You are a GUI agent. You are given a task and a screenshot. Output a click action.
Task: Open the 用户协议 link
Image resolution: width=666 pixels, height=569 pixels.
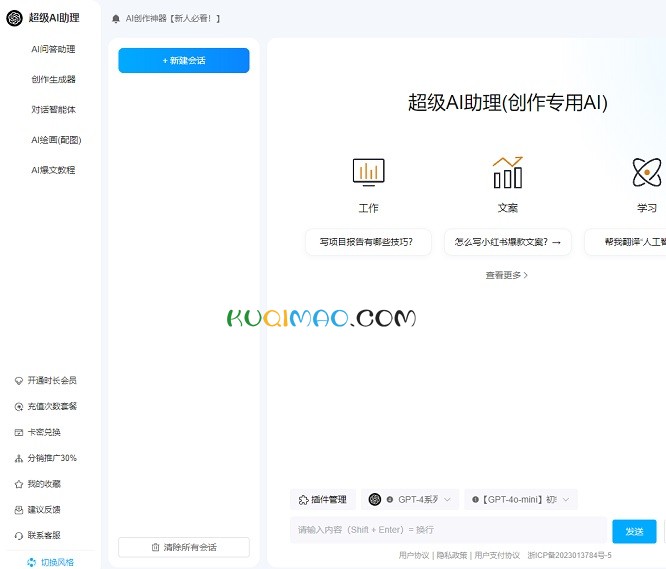tap(414, 555)
